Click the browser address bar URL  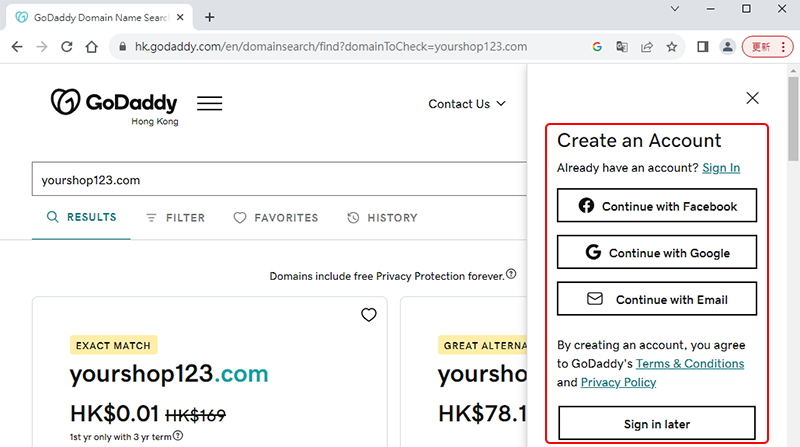tap(331, 47)
